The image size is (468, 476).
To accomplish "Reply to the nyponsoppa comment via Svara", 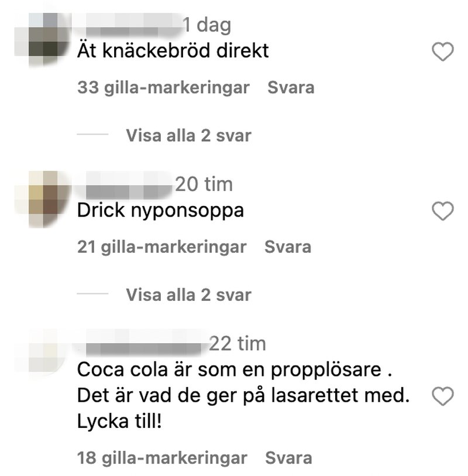I will [x=288, y=246].
